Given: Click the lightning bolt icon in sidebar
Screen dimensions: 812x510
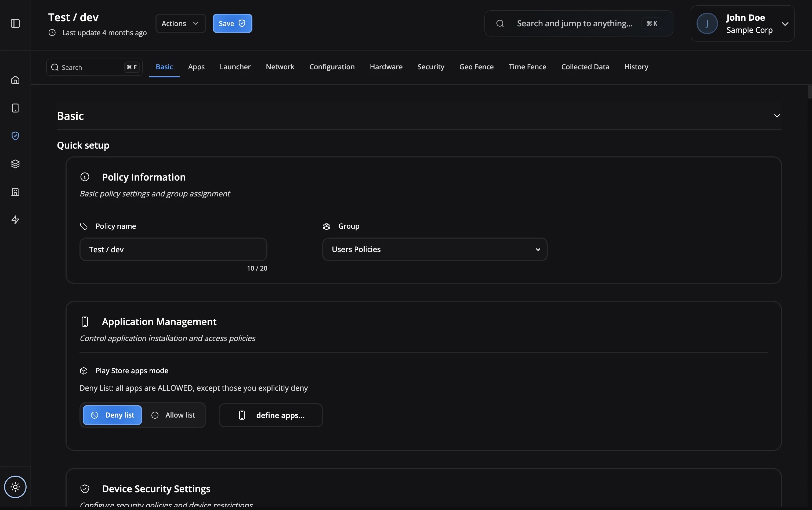Looking at the screenshot, I should (15, 220).
